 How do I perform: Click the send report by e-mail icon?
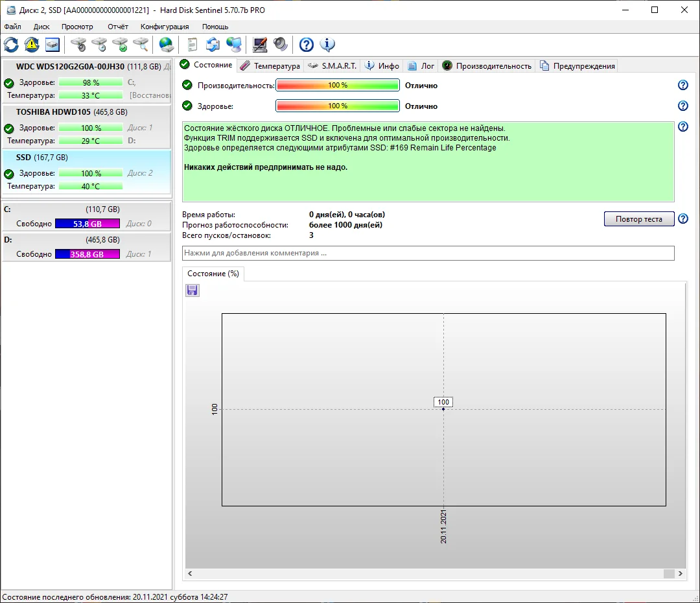pyautogui.click(x=213, y=45)
